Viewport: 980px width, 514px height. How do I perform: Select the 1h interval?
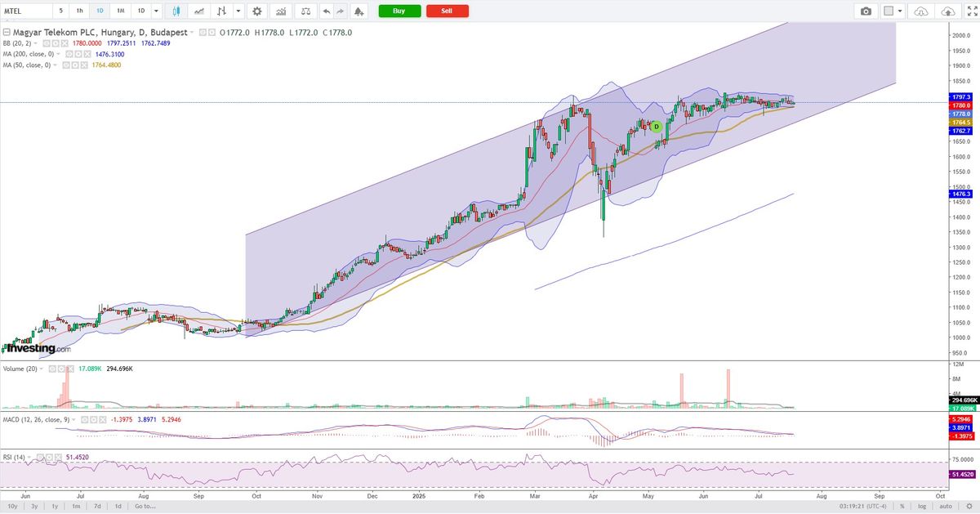[x=79, y=11]
